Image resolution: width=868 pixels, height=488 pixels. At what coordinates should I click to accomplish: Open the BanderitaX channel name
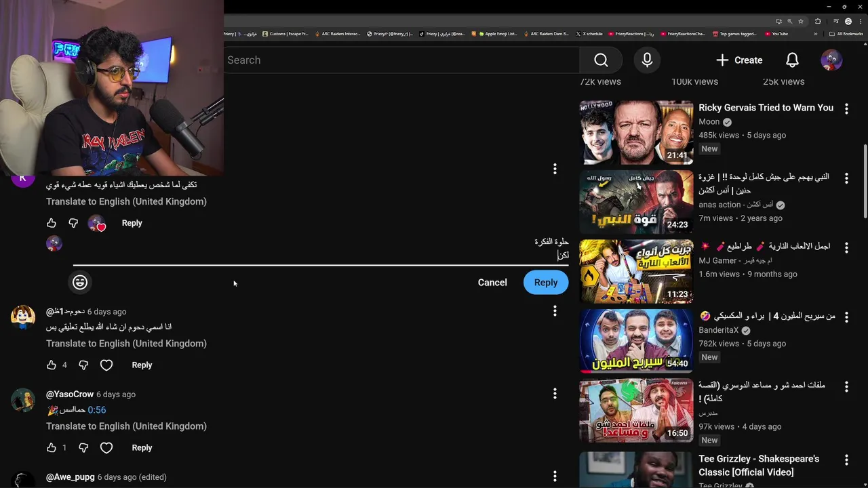(x=718, y=330)
